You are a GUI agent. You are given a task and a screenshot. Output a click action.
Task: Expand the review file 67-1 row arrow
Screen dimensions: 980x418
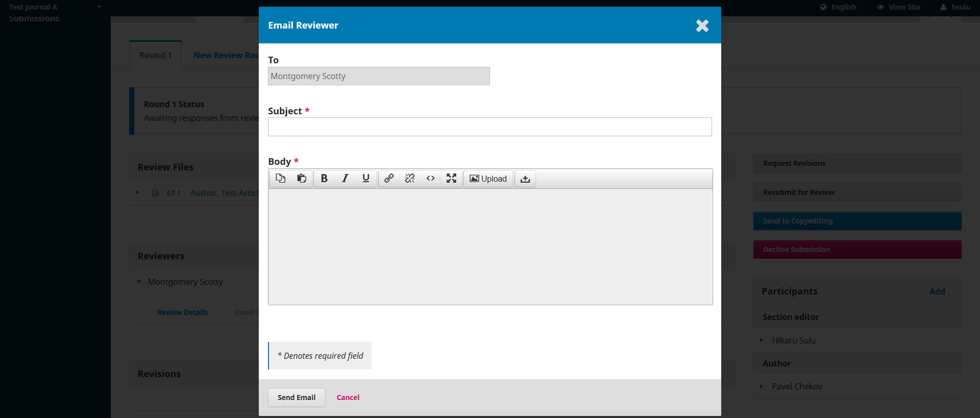tap(137, 193)
